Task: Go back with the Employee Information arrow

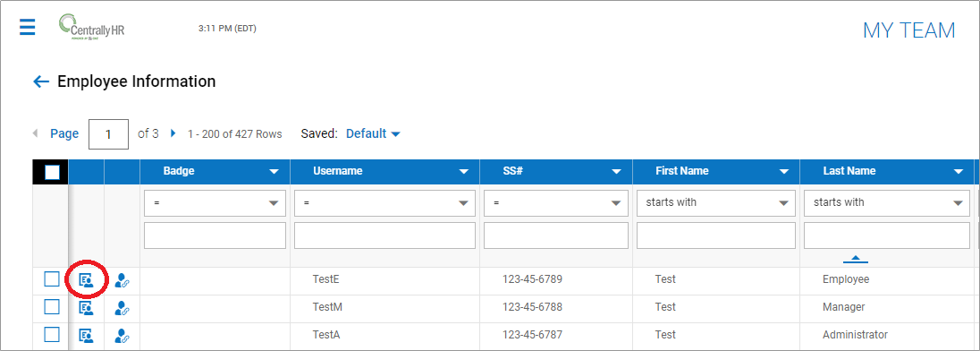Action: [41, 82]
